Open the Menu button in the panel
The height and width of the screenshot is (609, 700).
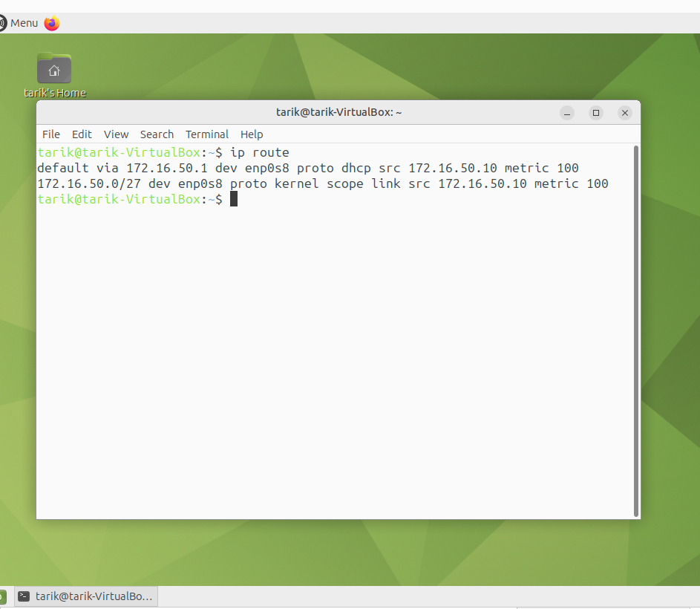[x=19, y=23]
